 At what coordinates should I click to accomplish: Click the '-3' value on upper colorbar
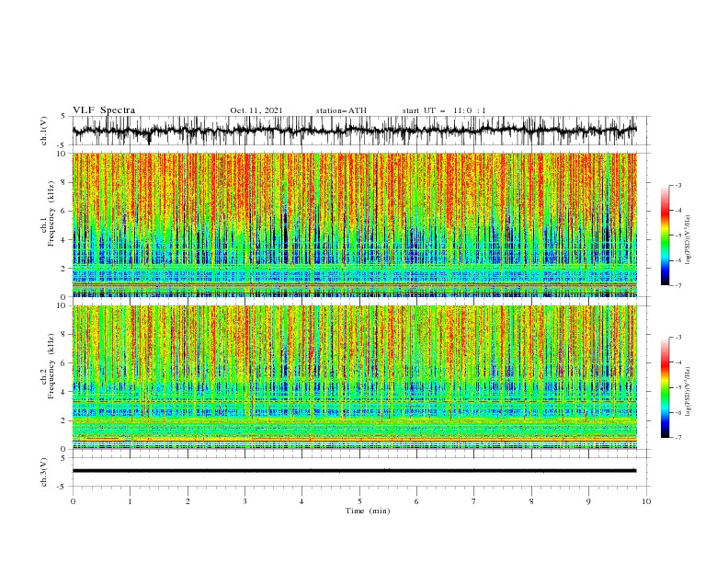pos(677,185)
